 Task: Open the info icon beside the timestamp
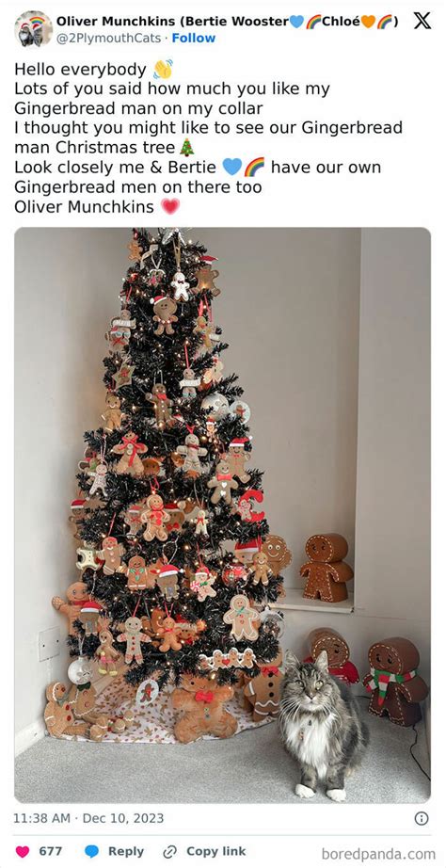422,818
